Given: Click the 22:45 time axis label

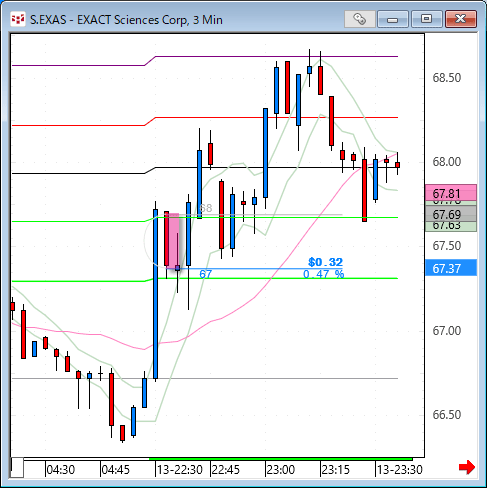Looking at the screenshot, I should [x=226, y=470].
